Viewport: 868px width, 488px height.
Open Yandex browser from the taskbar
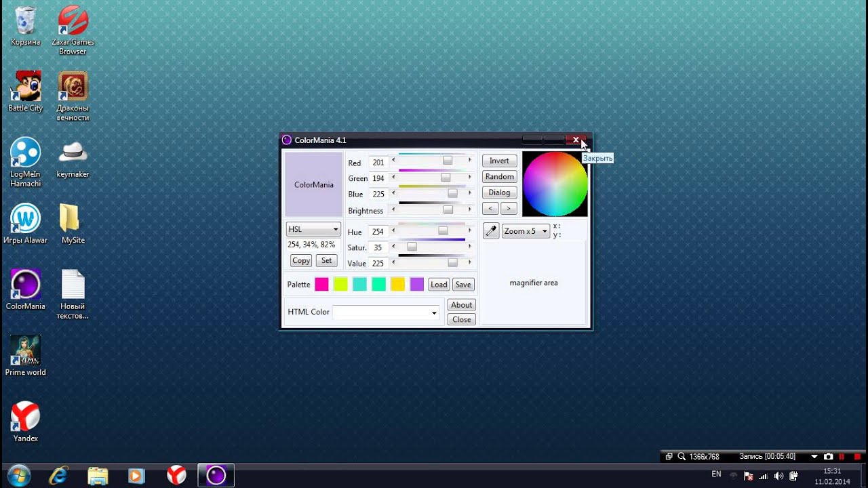point(176,475)
